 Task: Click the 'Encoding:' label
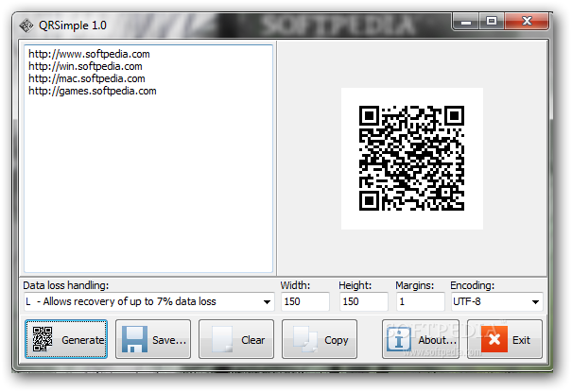click(x=473, y=285)
